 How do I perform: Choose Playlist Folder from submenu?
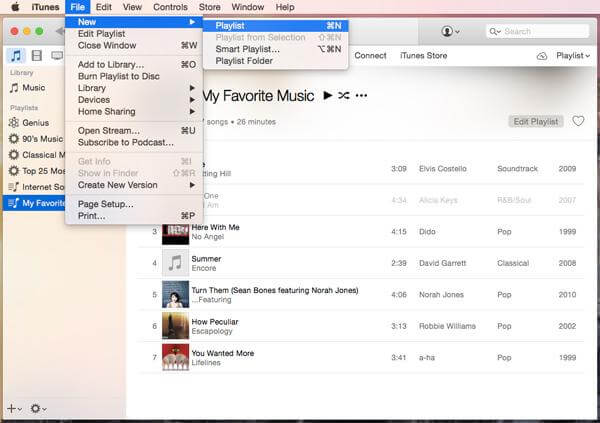coord(276,61)
